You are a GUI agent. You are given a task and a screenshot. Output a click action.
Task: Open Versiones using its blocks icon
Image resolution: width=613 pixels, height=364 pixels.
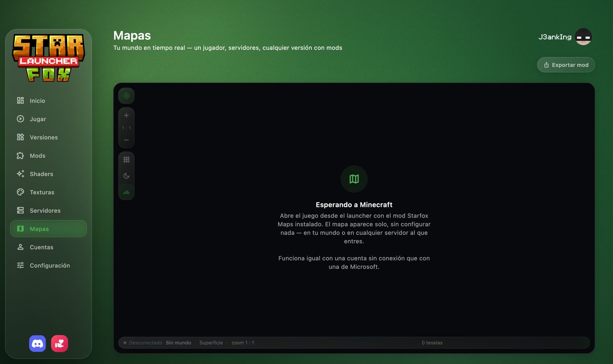[20, 137]
